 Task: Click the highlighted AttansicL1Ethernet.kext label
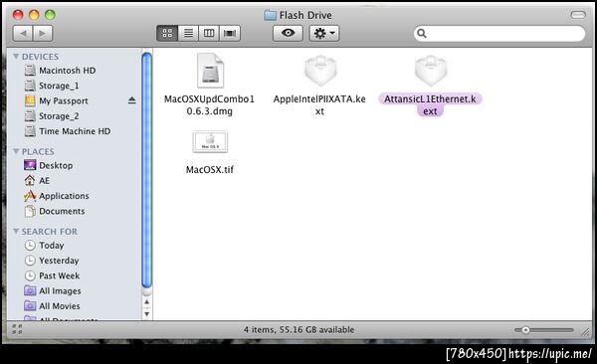pos(430,105)
